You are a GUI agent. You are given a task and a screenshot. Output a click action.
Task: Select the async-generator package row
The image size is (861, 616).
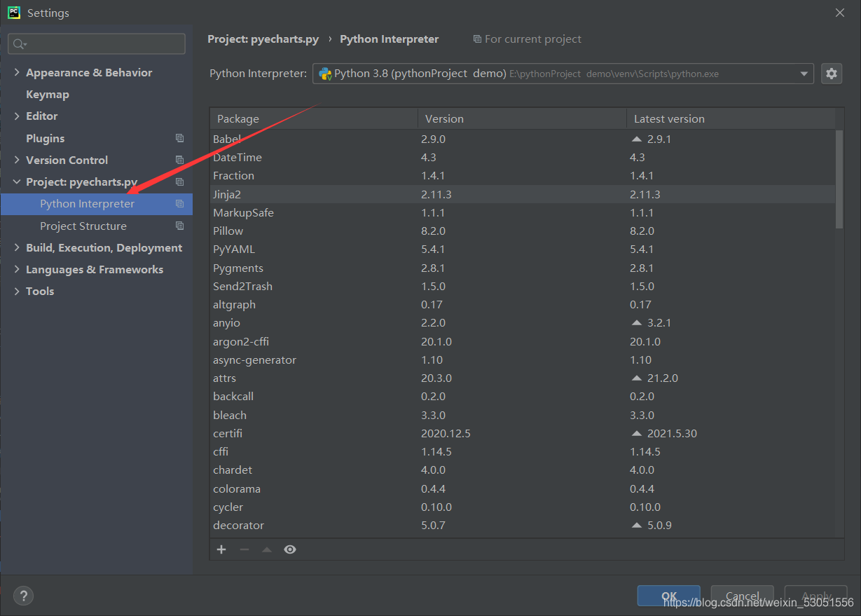pyautogui.click(x=523, y=360)
